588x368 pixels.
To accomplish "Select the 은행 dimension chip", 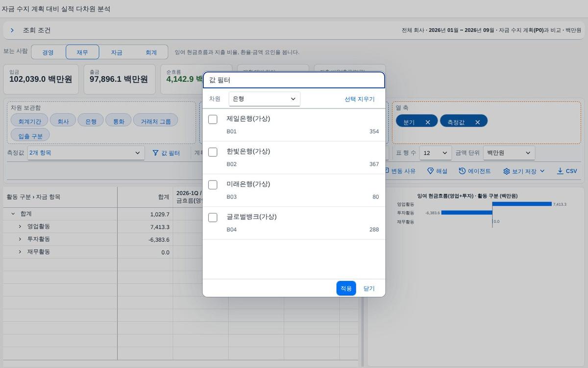I will [x=91, y=121].
